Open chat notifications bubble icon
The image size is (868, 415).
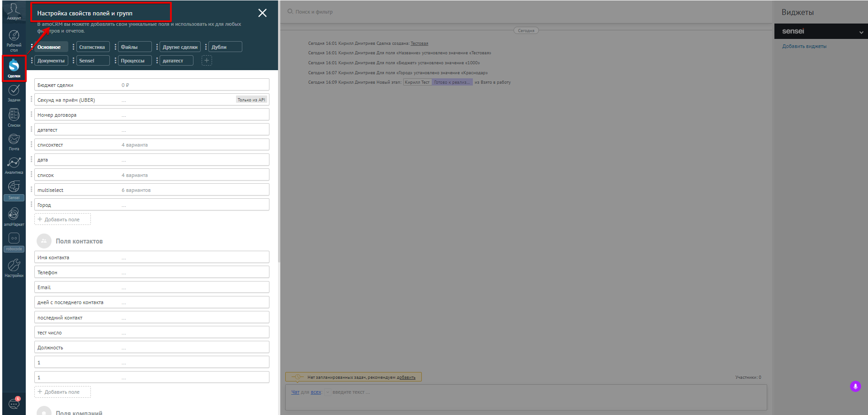(x=14, y=403)
